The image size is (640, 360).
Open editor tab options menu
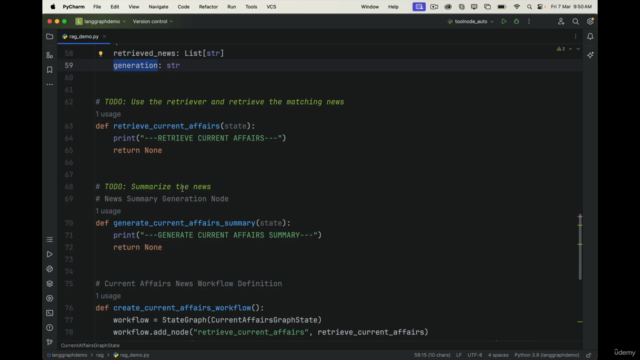tap(576, 36)
